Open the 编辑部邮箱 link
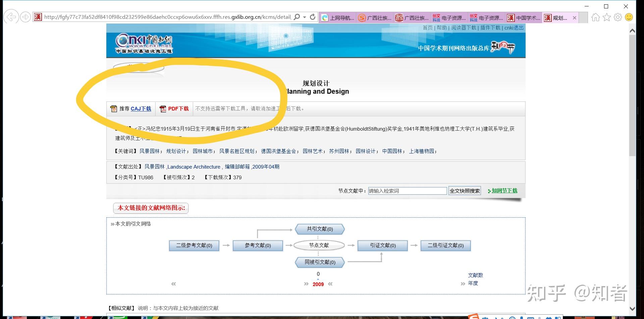Image resolution: width=644 pixels, height=319 pixels. (x=237, y=167)
